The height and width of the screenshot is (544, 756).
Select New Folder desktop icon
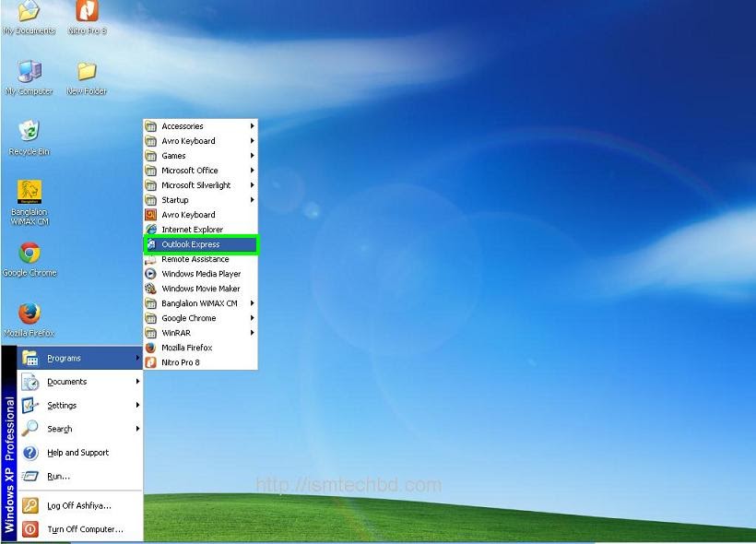click(x=87, y=77)
